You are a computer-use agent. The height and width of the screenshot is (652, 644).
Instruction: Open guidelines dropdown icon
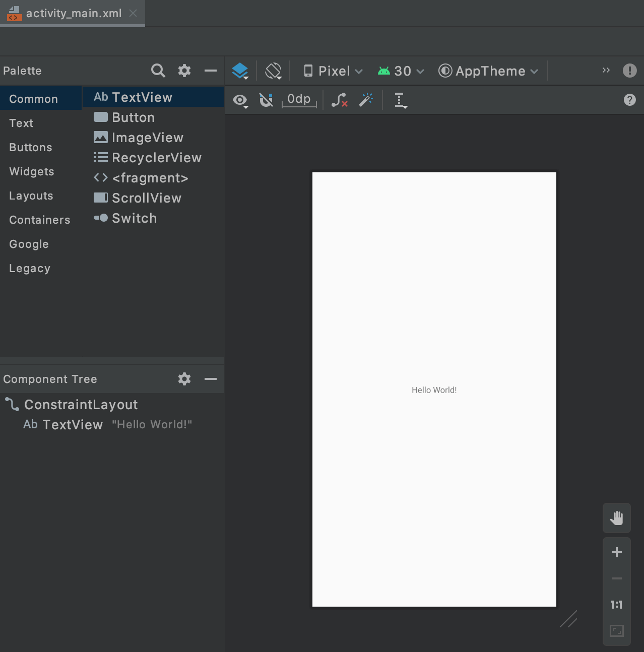(x=401, y=100)
